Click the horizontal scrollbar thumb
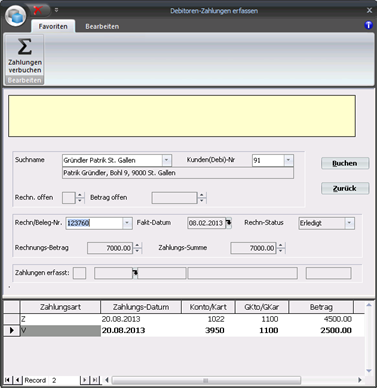The width and height of the screenshot is (377, 388). (206, 380)
